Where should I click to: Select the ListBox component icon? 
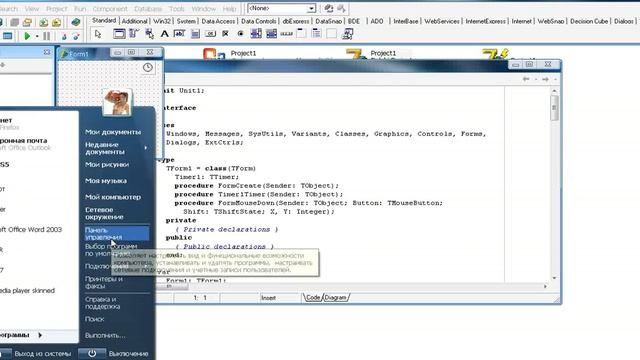pos(256,34)
